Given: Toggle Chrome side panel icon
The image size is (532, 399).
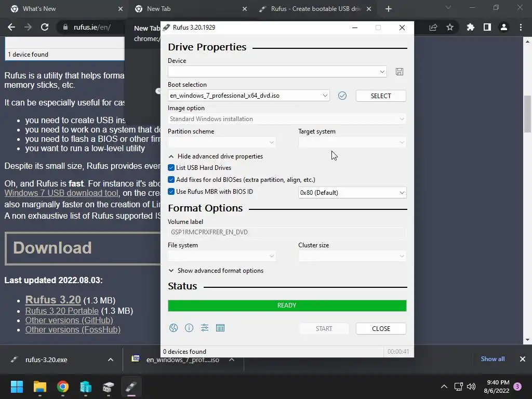Looking at the screenshot, I should [487, 27].
